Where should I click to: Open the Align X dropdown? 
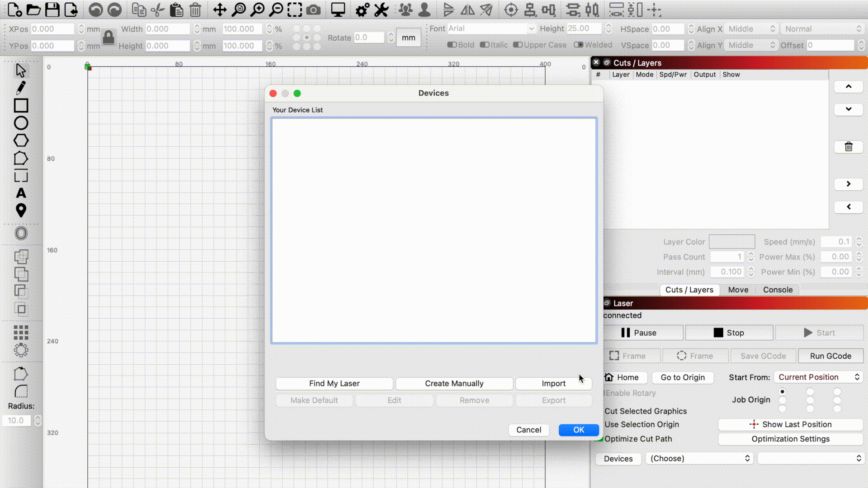(x=751, y=29)
